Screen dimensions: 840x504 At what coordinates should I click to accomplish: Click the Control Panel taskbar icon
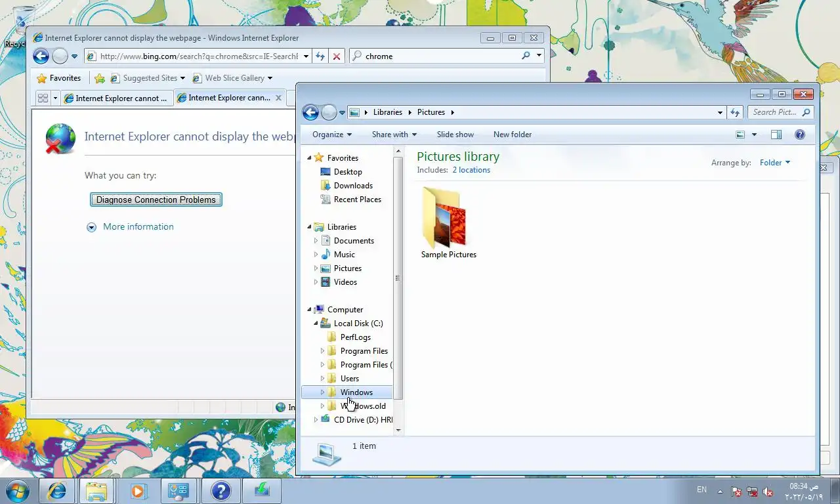[x=178, y=491]
